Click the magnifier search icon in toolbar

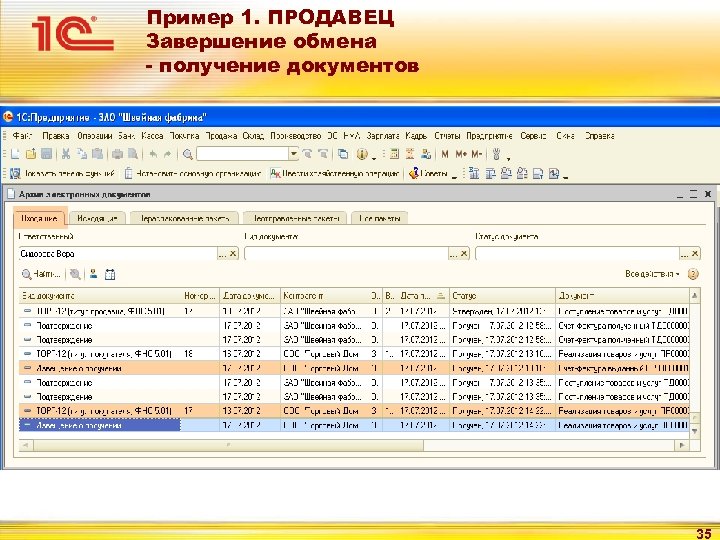[187, 154]
